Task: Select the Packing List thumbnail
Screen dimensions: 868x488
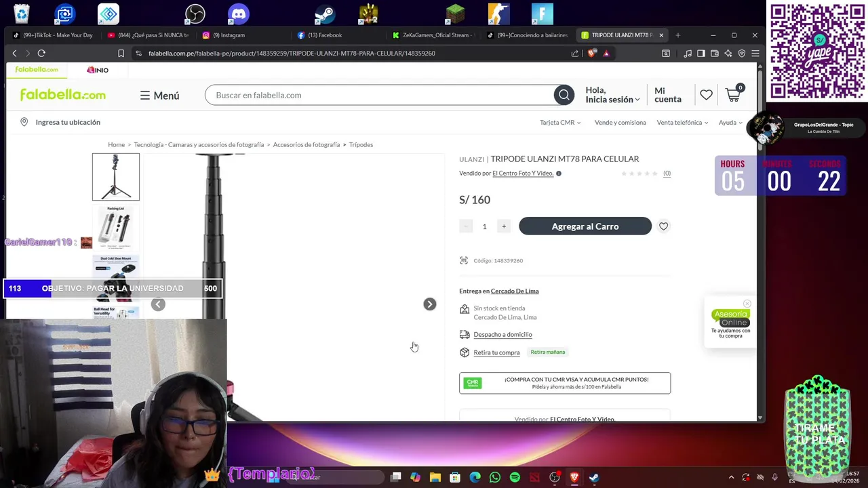Action: coord(116,227)
